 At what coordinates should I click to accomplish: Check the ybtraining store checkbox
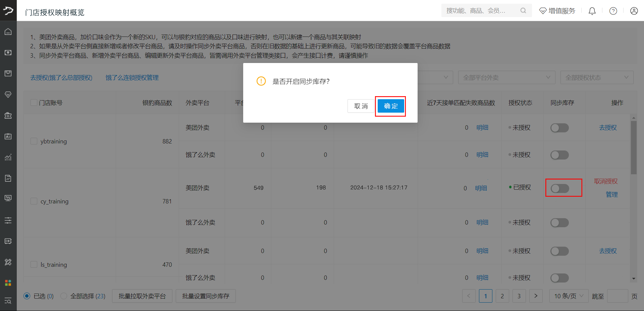pos(34,141)
